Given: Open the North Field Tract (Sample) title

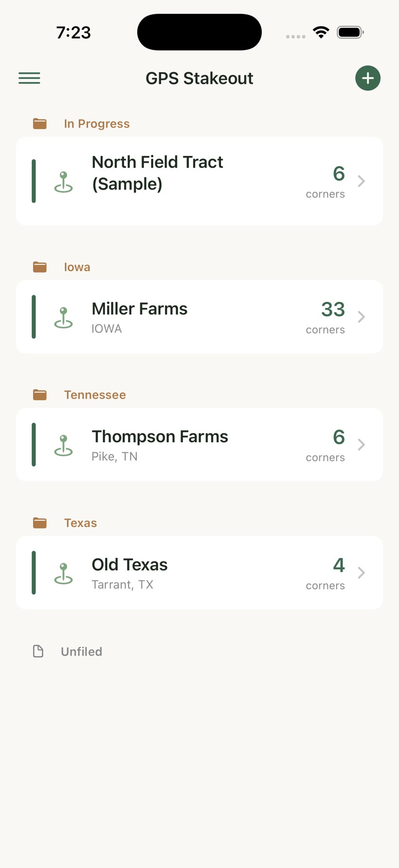Looking at the screenshot, I should point(157,173).
